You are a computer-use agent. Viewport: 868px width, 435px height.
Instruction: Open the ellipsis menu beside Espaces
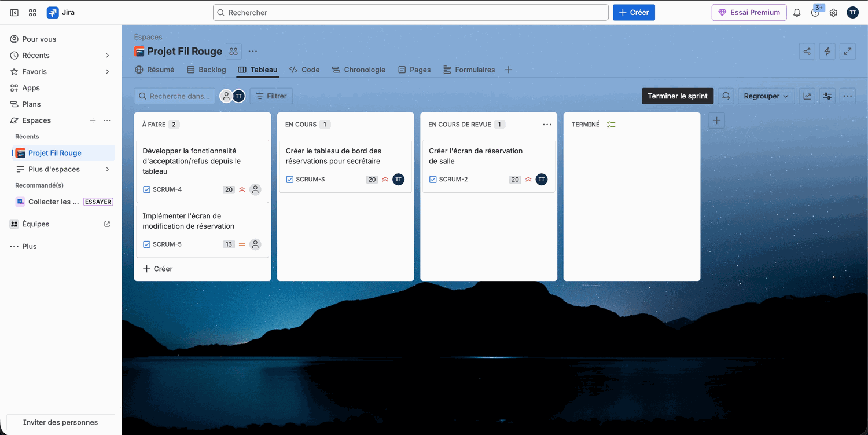pos(107,120)
